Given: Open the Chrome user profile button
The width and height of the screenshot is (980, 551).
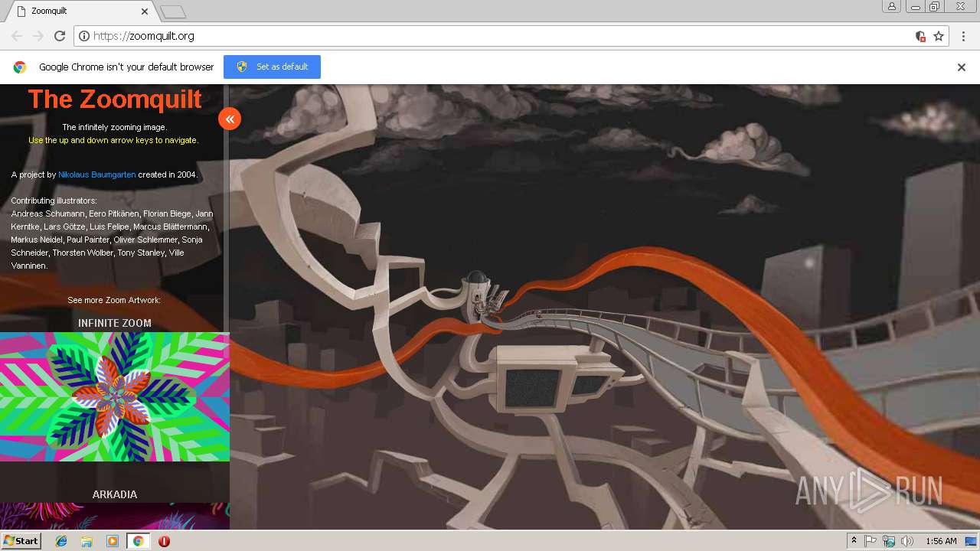Looking at the screenshot, I should tap(891, 6).
